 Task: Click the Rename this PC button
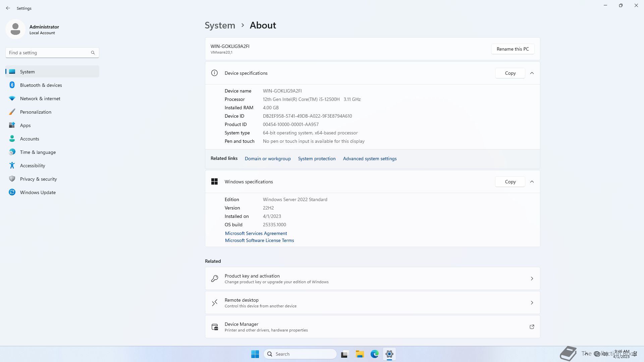pyautogui.click(x=513, y=49)
